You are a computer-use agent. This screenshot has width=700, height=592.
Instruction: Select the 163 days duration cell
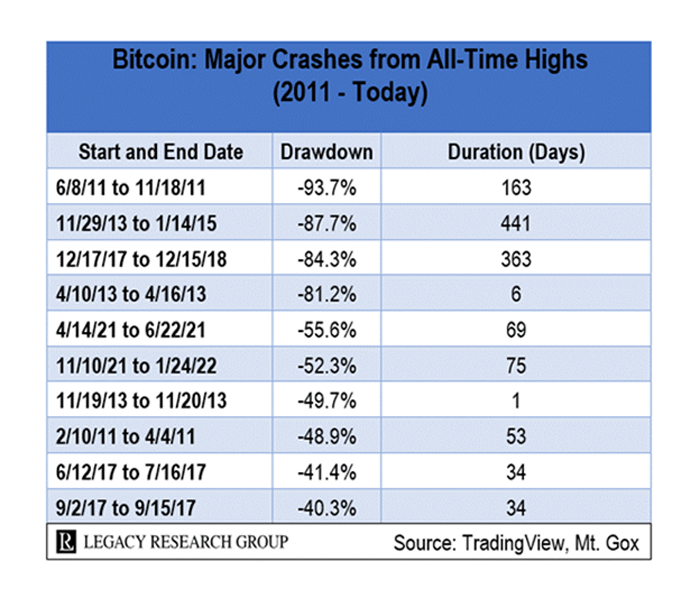(515, 186)
